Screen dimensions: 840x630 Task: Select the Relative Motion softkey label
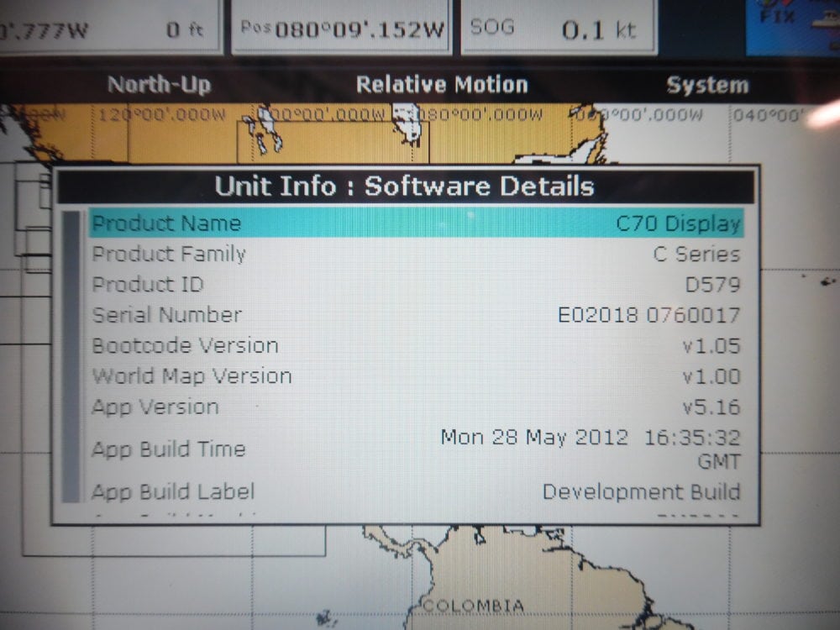442,85
